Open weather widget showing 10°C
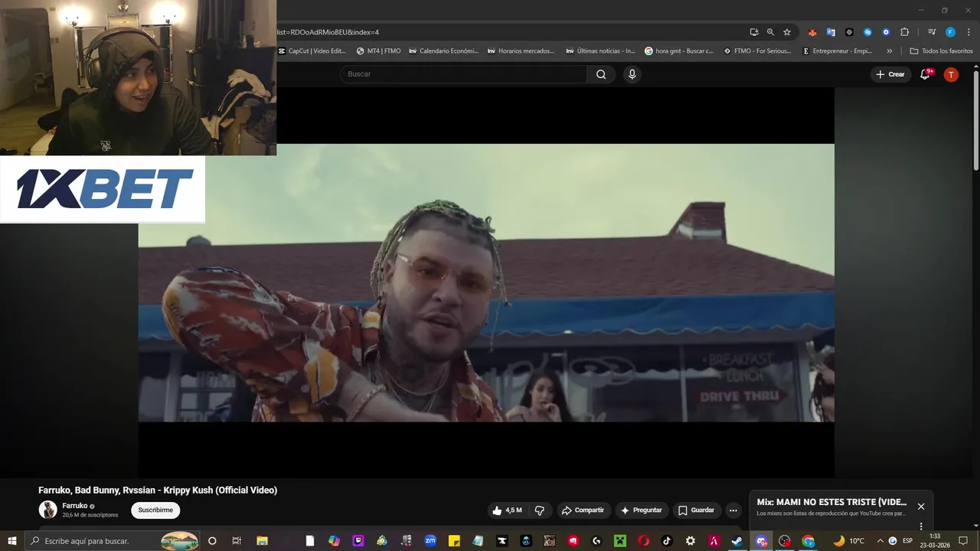 848,541
